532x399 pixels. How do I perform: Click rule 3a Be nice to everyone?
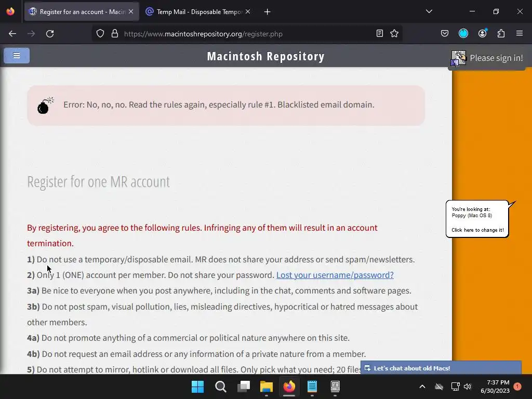(219, 291)
